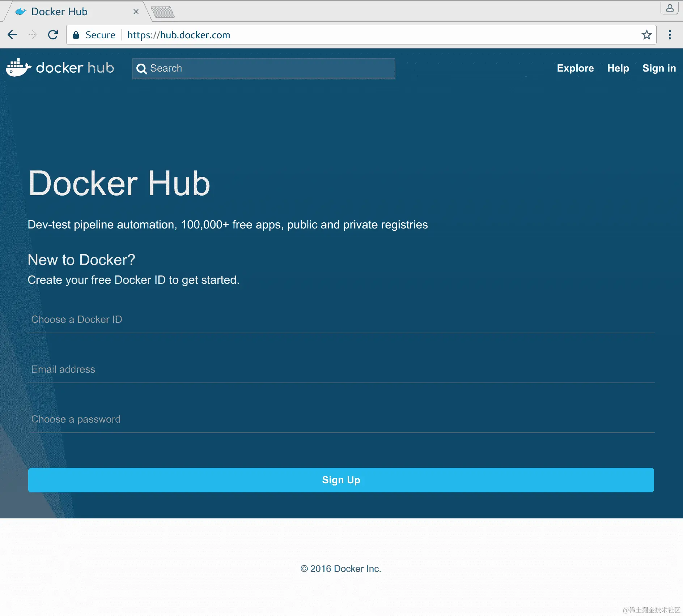Open the Explore page
This screenshot has width=683, height=616.
coord(575,68)
